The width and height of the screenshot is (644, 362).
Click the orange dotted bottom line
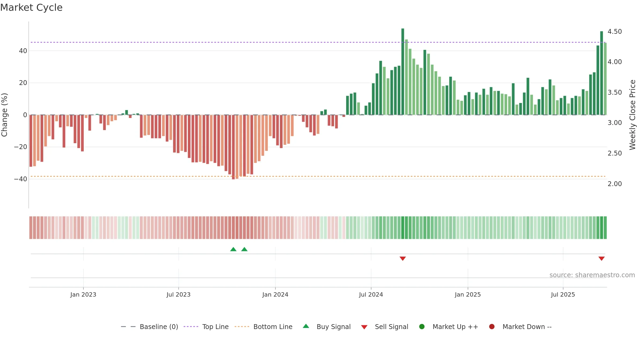(318, 176)
